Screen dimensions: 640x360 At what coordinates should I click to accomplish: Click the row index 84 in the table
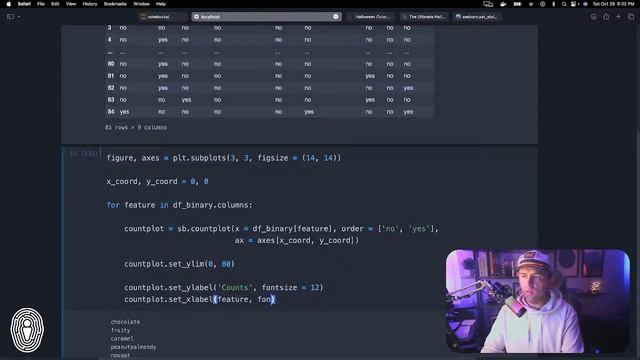coord(111,111)
